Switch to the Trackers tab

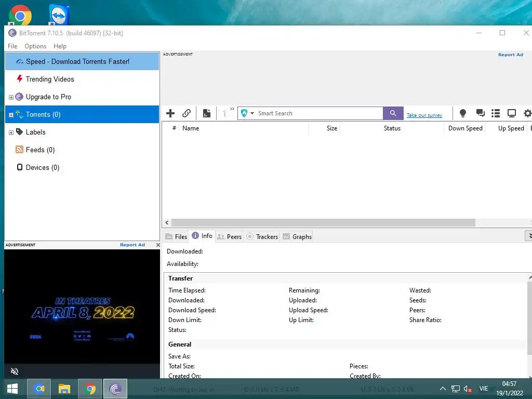coord(262,236)
